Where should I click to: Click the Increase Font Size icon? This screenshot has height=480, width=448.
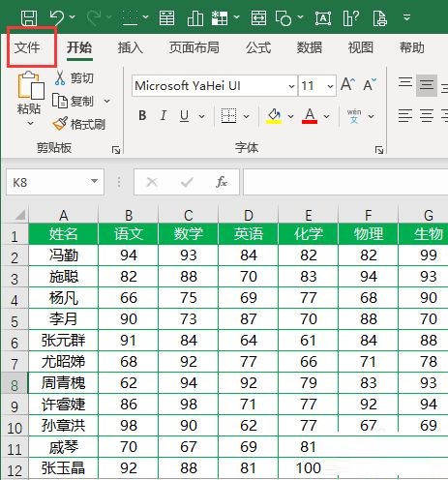(347, 85)
